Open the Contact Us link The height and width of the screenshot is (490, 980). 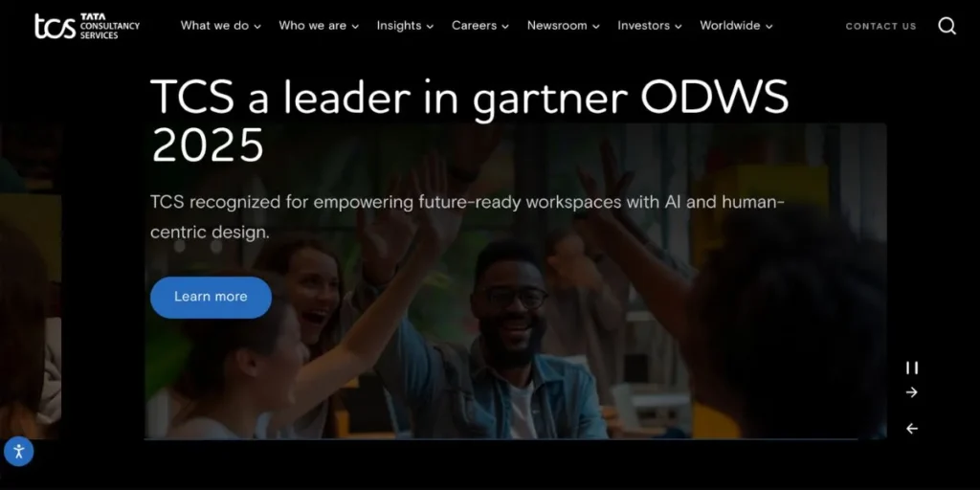pyautogui.click(x=880, y=26)
